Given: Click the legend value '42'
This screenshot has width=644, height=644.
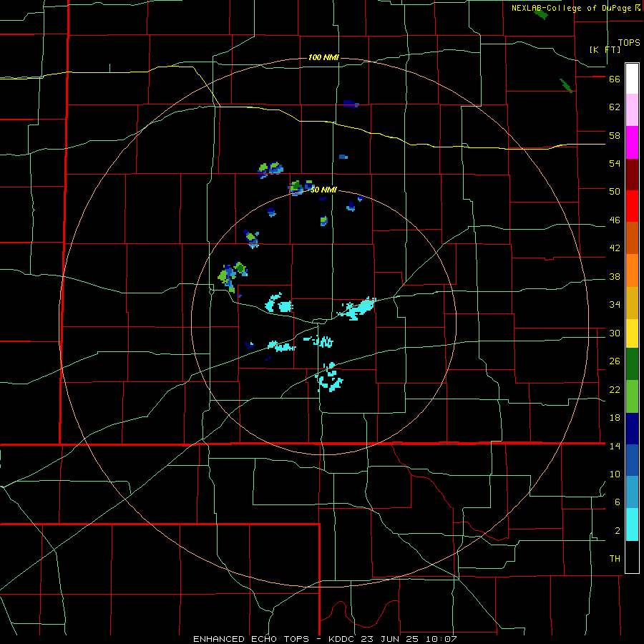Looking at the screenshot, I should point(615,248).
